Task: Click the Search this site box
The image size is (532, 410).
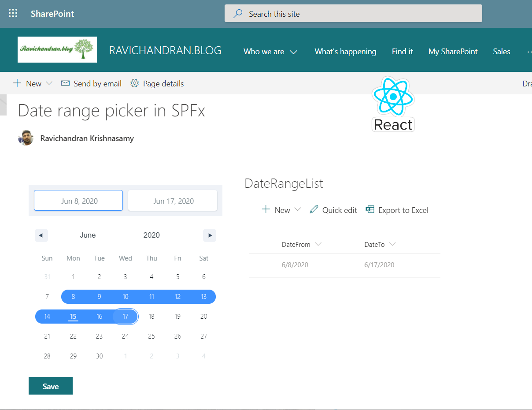Action: coord(353,14)
